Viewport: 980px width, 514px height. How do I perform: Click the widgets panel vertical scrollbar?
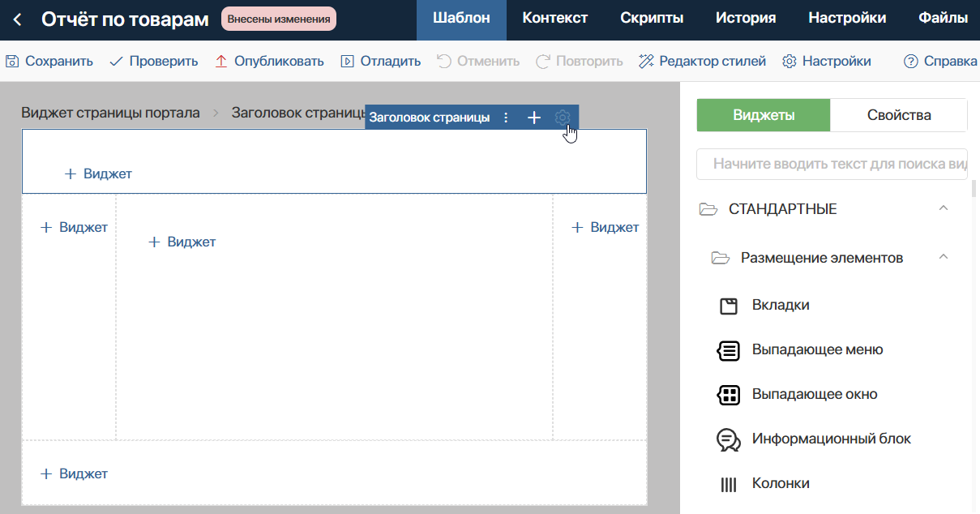[973, 189]
